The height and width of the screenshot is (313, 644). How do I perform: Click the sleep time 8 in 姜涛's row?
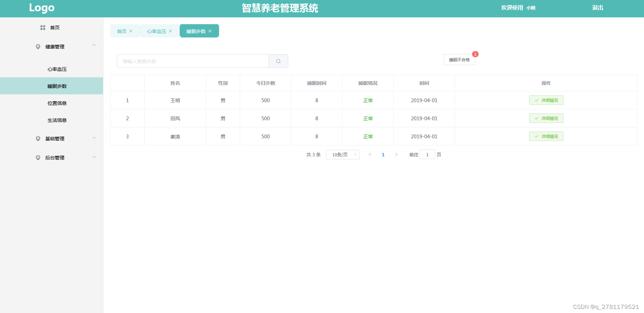coord(317,137)
